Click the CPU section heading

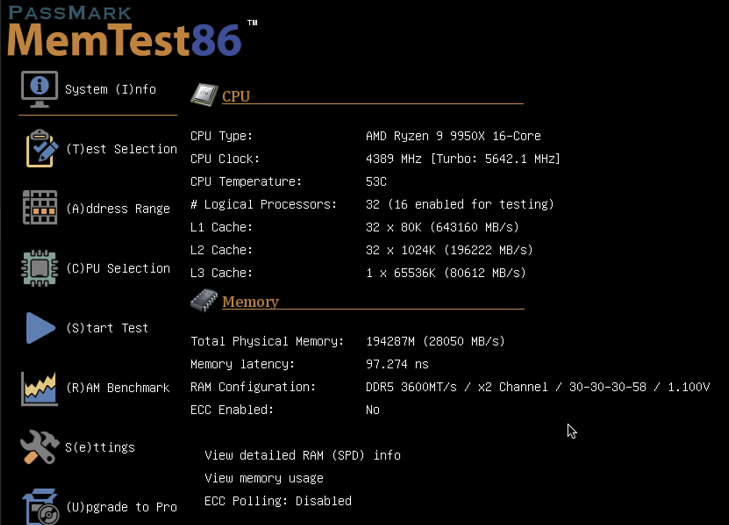[236, 96]
